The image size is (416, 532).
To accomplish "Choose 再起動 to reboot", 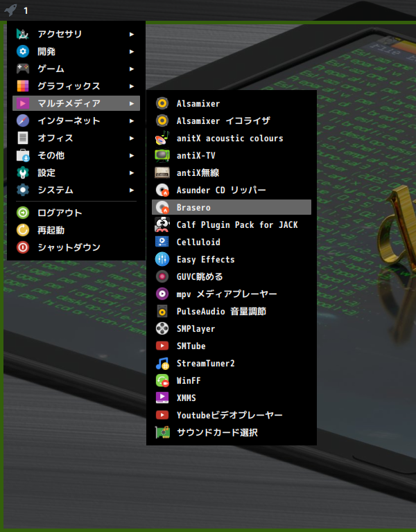I will point(76,230).
